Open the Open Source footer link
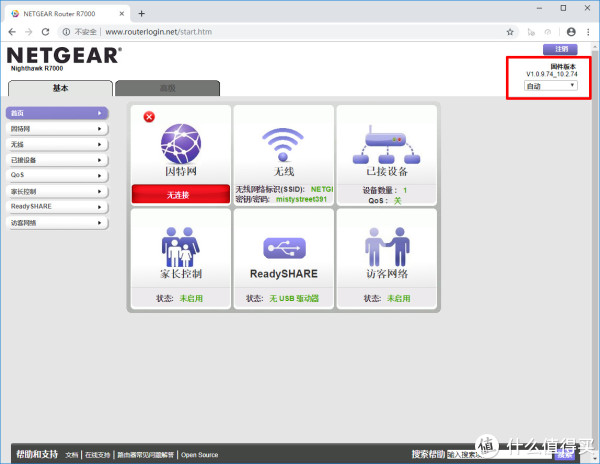 point(199,454)
